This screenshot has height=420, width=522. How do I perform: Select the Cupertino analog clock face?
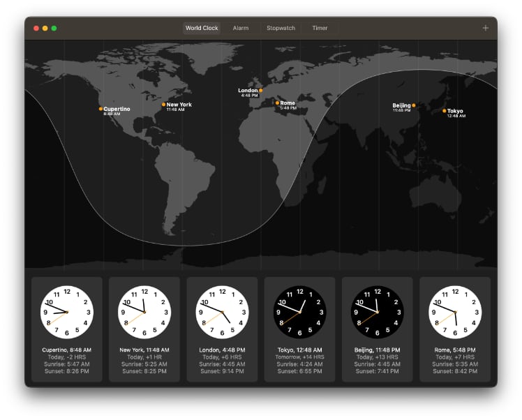pyautogui.click(x=67, y=311)
